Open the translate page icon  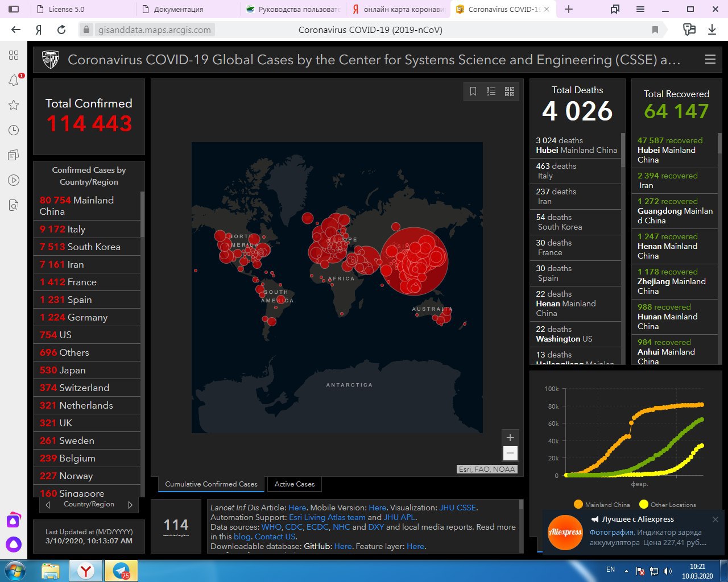pyautogui.click(x=689, y=30)
